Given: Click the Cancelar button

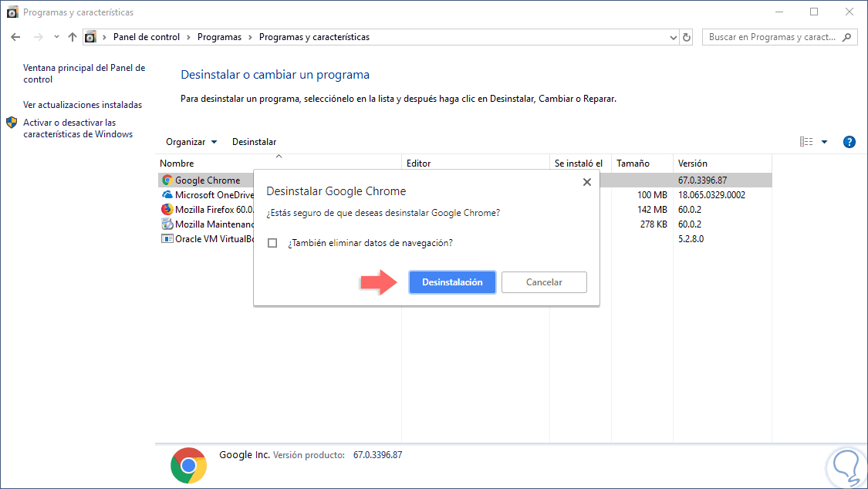Looking at the screenshot, I should (x=544, y=282).
